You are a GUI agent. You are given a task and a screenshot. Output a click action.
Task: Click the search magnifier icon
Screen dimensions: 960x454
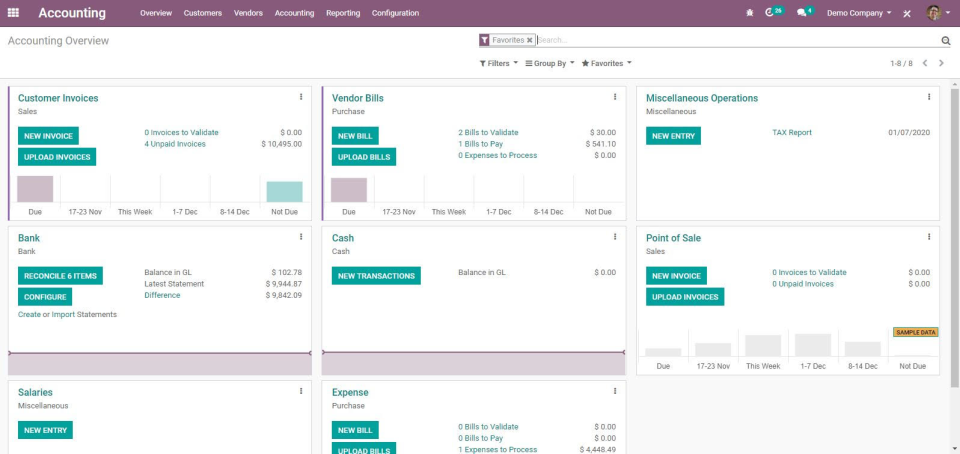pos(946,41)
